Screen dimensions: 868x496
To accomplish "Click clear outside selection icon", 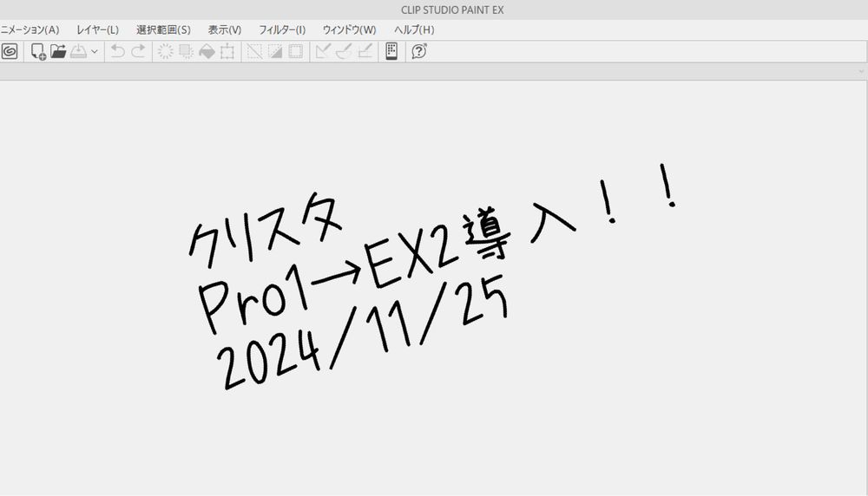I will (186, 51).
